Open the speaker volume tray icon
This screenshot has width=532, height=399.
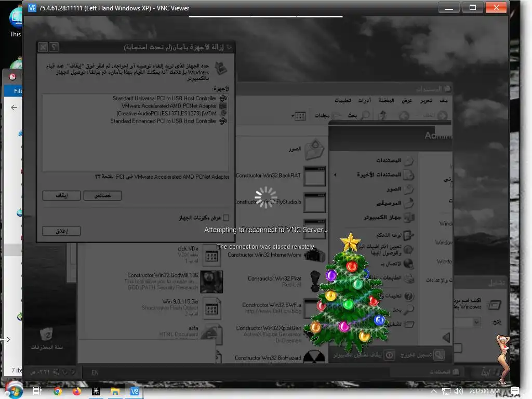tap(458, 391)
